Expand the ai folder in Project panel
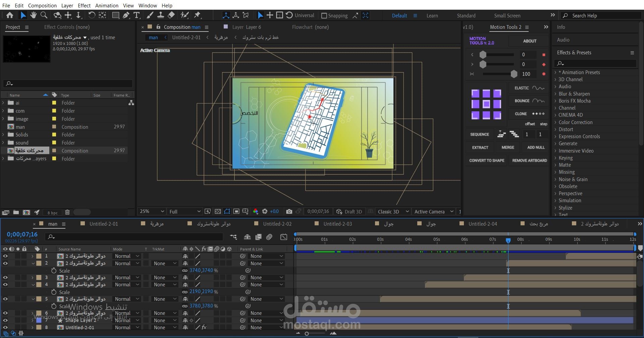Viewport: 644px width, 338px height. click(x=3, y=103)
